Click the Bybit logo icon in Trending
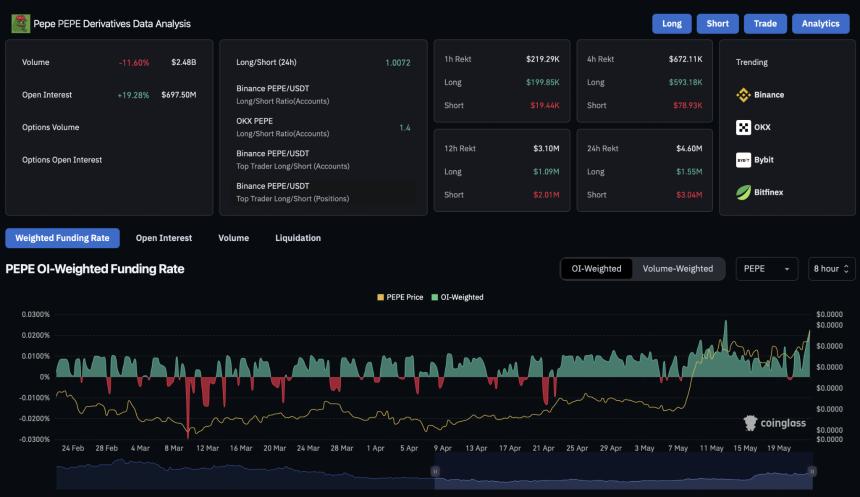 tap(743, 160)
